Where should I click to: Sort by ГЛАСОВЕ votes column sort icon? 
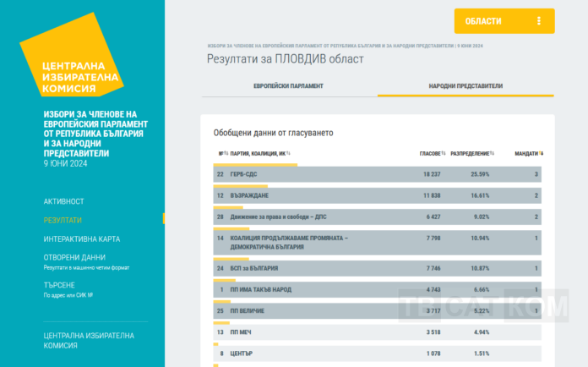(444, 153)
